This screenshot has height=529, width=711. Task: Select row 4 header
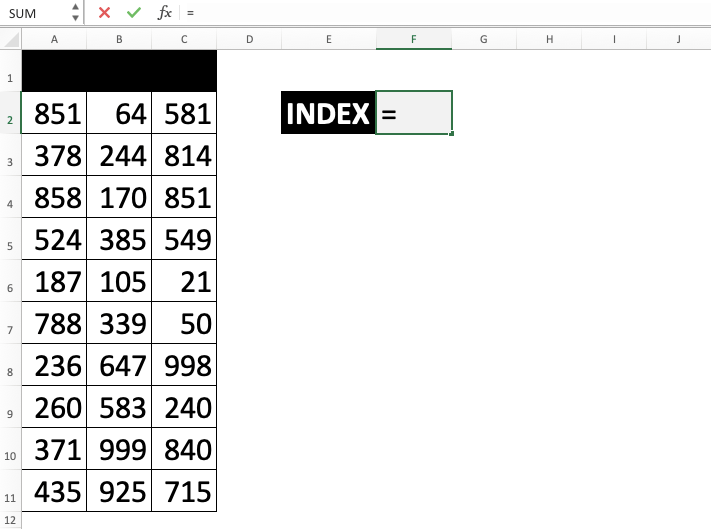click(x=10, y=197)
